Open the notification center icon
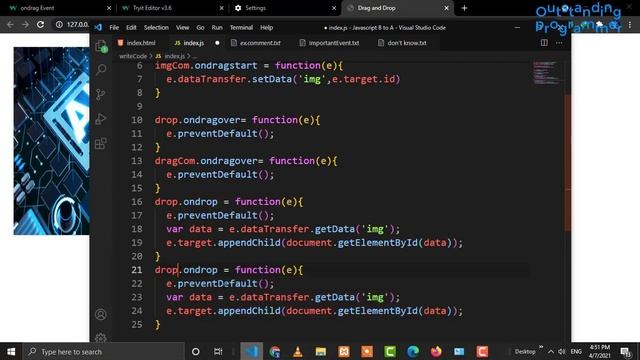Image resolution: width=640 pixels, height=360 pixels. tap(625, 351)
